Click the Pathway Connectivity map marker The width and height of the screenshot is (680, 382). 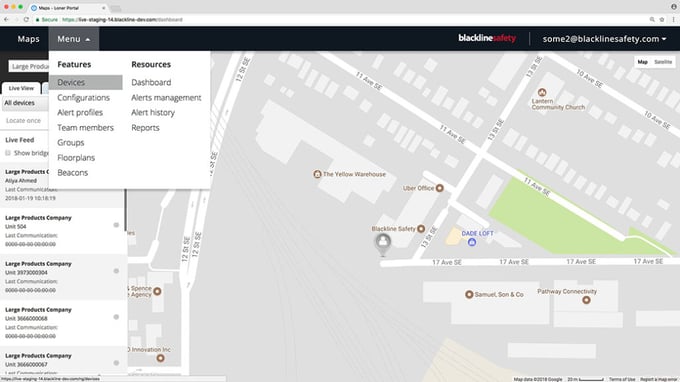click(586, 300)
